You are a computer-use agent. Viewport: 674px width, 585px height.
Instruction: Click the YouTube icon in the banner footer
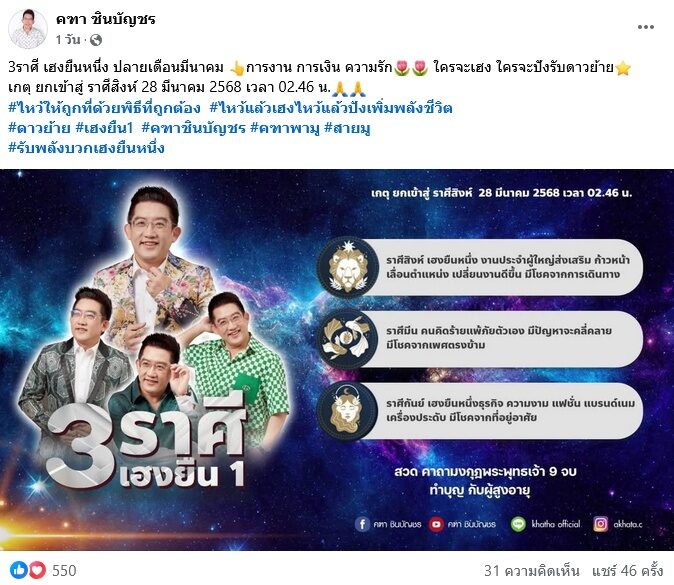(436, 524)
